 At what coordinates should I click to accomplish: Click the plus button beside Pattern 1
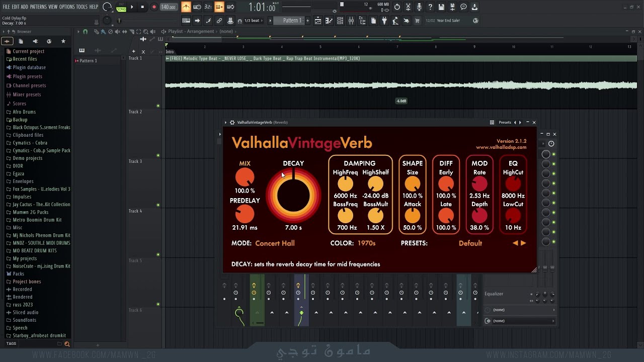click(307, 21)
